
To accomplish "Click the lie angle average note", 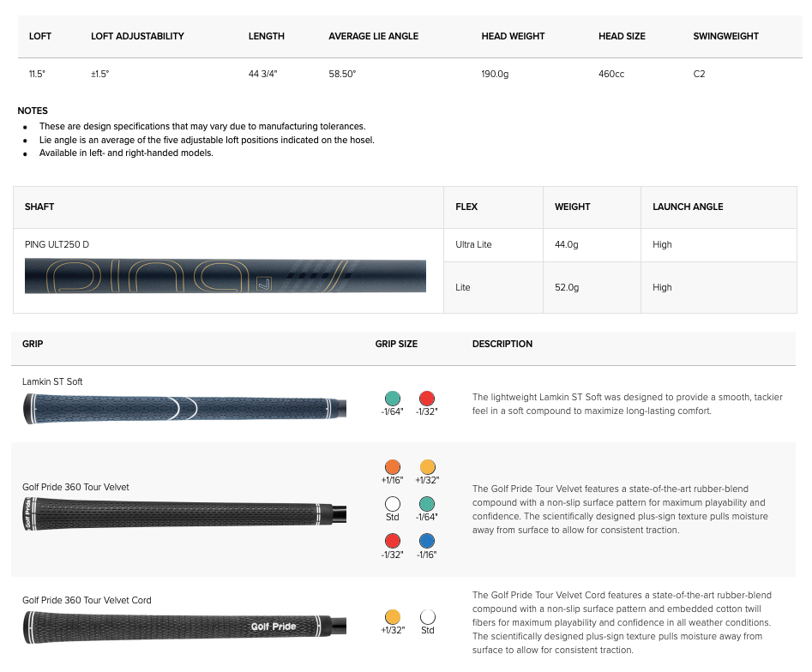I will coord(207,140).
